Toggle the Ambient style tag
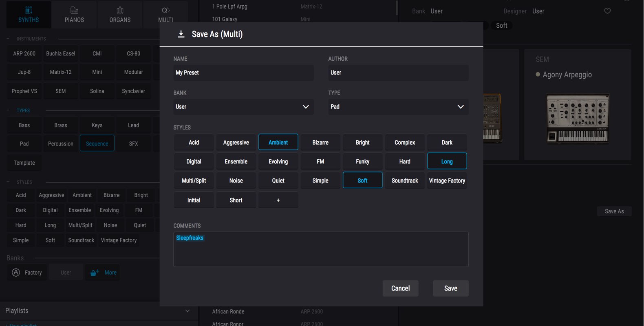The image size is (644, 326). (278, 142)
